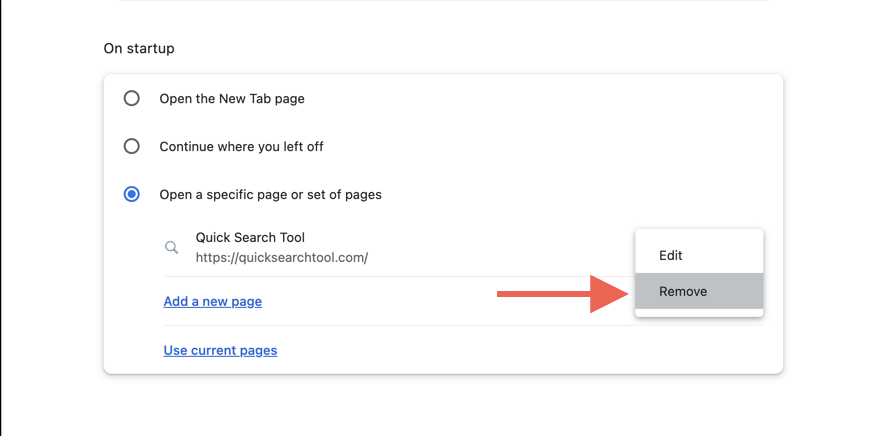Screen dimensions: 894x436
Task: Click the red arrow pointing at Remove
Action: point(560,293)
